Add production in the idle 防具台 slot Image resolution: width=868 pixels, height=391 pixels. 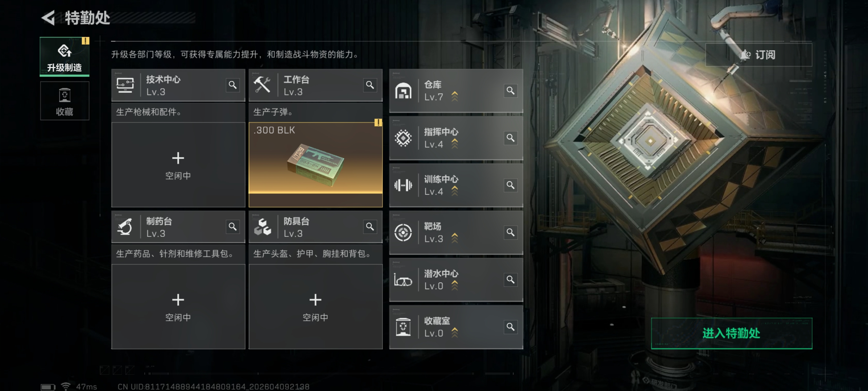coord(315,306)
